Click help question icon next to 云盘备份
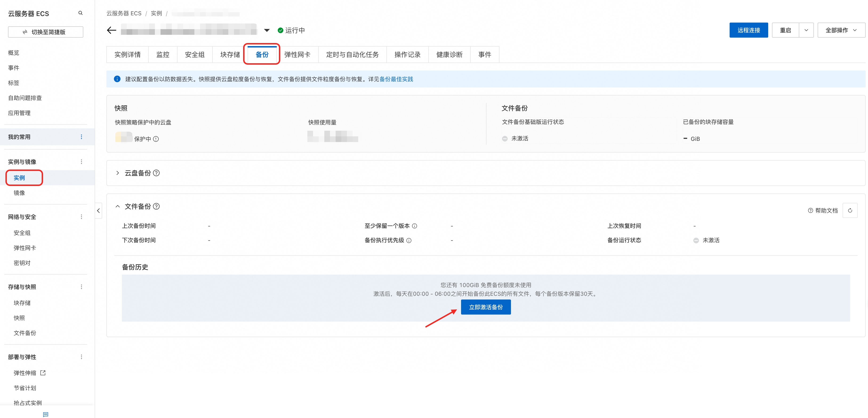 (x=156, y=173)
